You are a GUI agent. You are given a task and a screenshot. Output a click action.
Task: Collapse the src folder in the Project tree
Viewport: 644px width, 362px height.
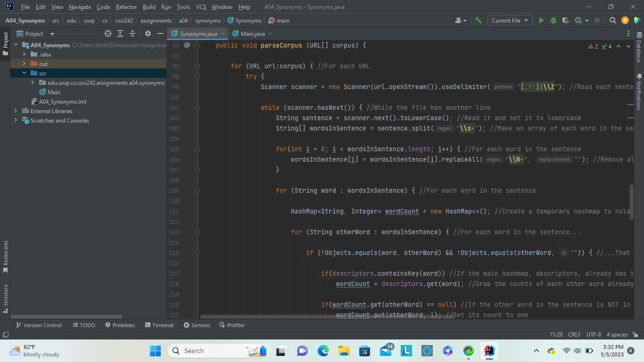tap(24, 73)
